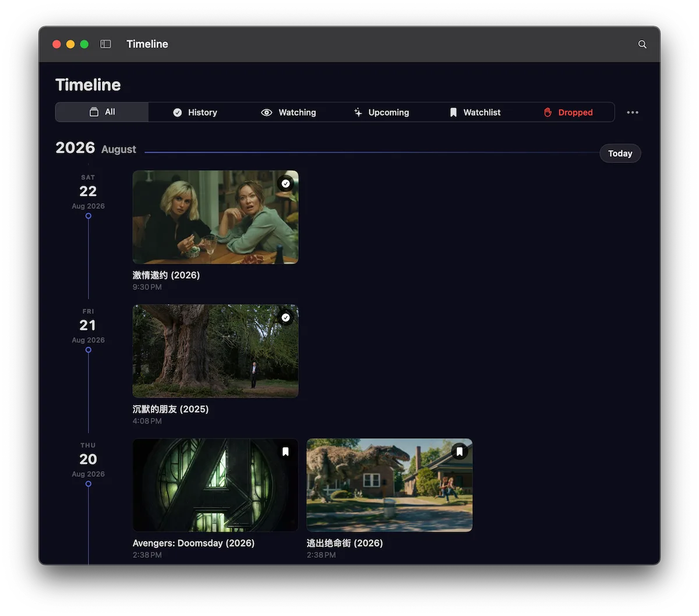Click bookmark badge on 逃出绝命街 thumbnail

460,451
